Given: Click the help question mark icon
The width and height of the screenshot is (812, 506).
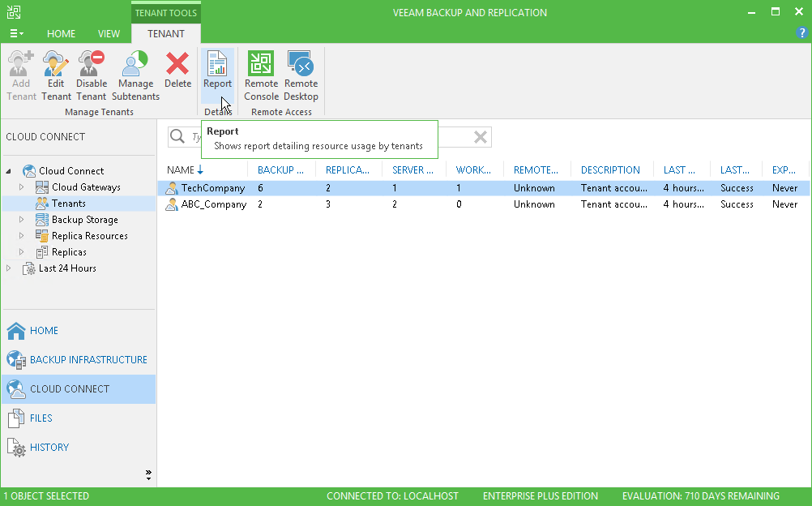Looking at the screenshot, I should (x=801, y=33).
